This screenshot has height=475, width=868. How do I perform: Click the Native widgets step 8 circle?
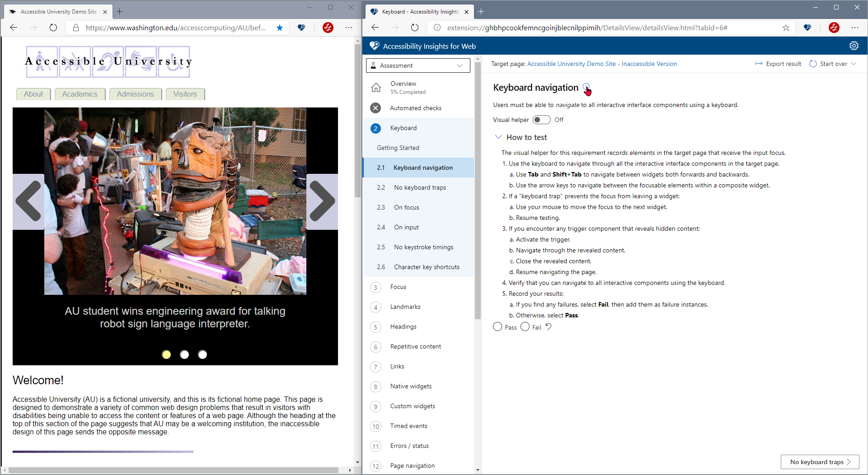pos(375,387)
